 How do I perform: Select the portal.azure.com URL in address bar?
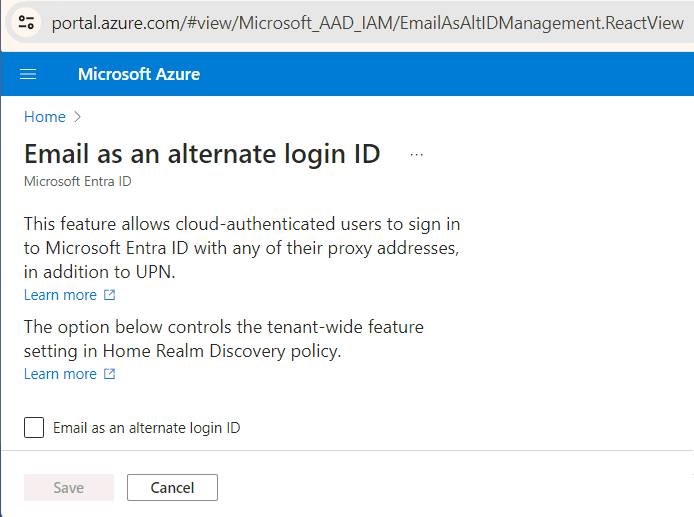click(x=367, y=23)
